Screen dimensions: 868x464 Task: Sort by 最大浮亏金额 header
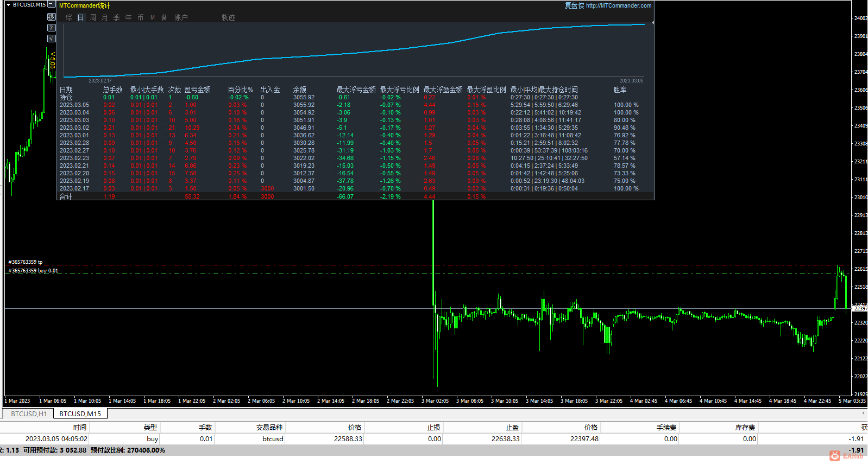(x=356, y=90)
